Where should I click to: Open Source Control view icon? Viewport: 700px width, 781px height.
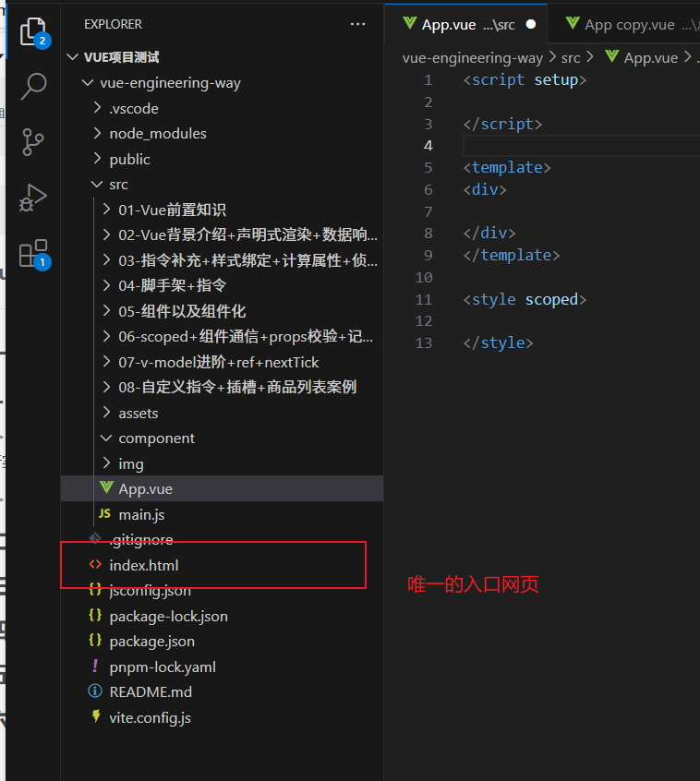coord(33,142)
